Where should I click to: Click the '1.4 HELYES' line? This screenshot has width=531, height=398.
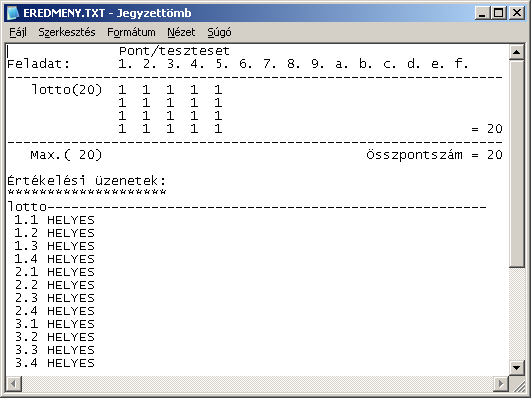coord(54,259)
